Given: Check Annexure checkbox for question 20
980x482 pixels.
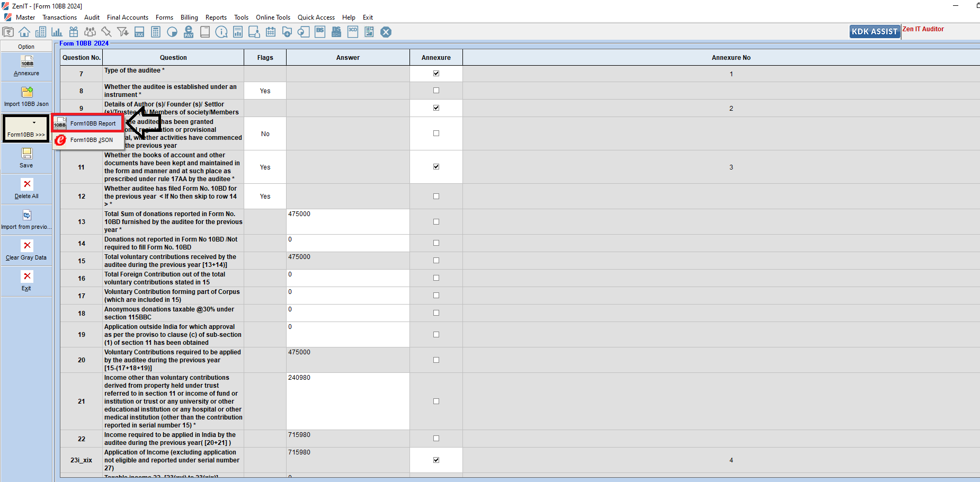Looking at the screenshot, I should (x=436, y=360).
